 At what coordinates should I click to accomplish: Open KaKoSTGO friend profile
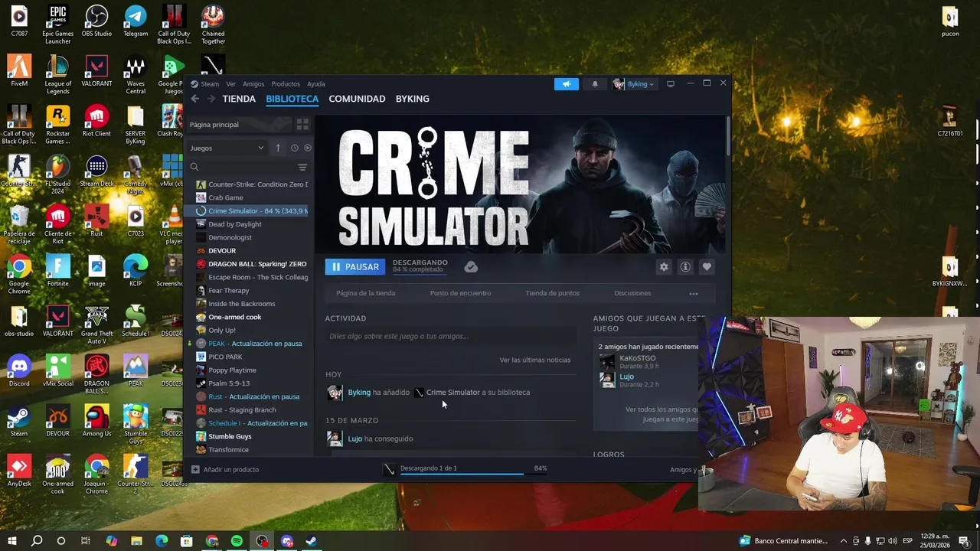tap(637, 358)
